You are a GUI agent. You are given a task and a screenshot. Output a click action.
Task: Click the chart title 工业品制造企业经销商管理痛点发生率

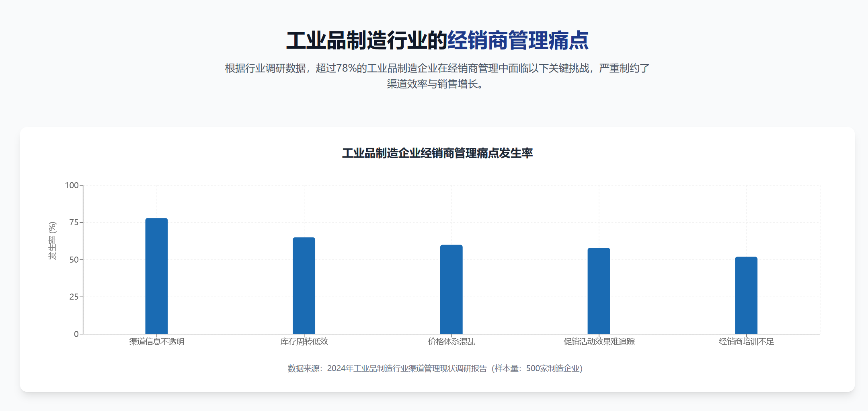[x=437, y=153]
